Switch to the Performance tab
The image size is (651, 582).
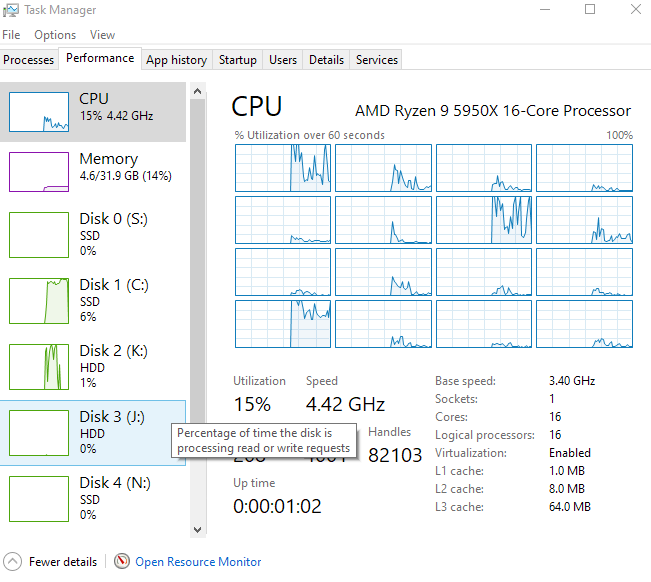100,59
